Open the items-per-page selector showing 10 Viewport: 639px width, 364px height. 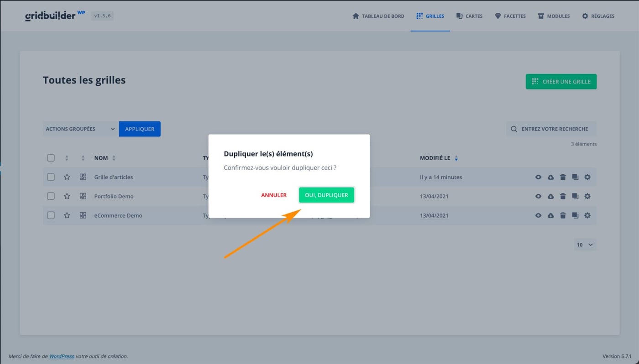[x=585, y=244]
